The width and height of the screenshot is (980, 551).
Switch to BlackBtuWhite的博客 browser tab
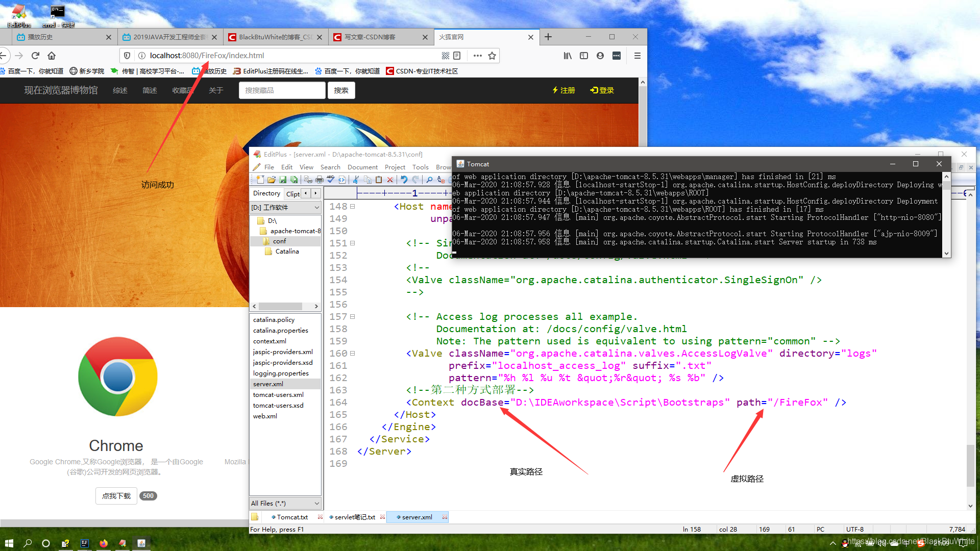pos(276,37)
